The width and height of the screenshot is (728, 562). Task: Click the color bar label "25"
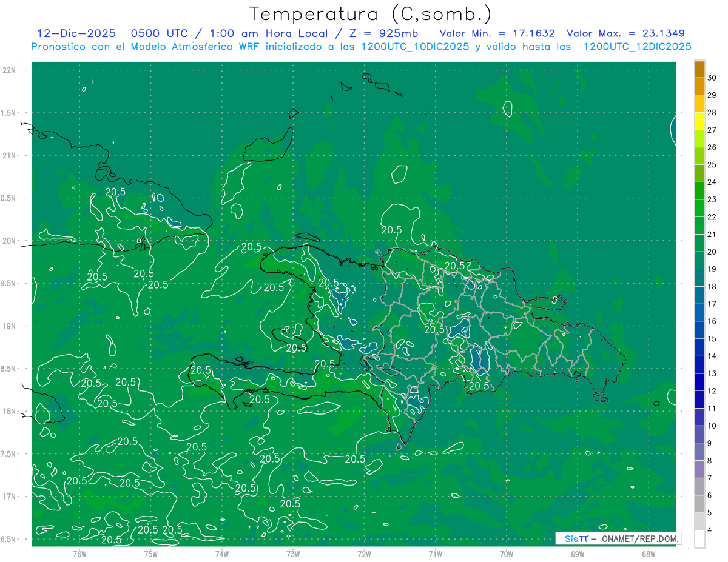click(x=712, y=165)
